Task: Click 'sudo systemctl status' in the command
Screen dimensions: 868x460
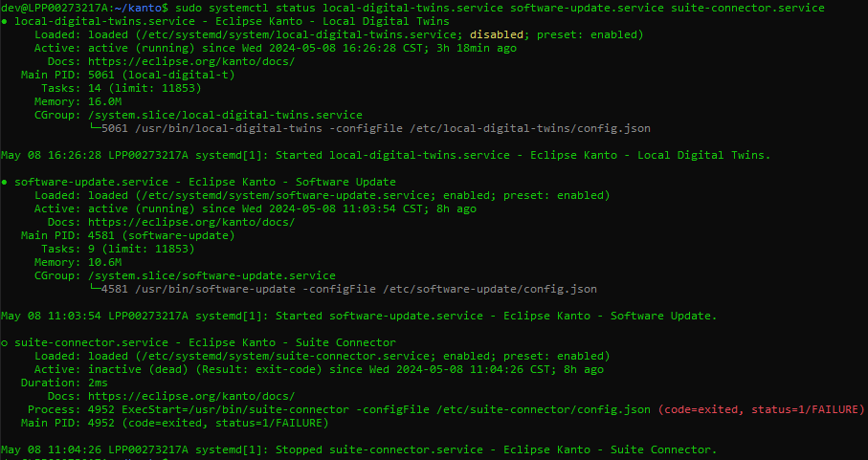Action: coord(245,8)
